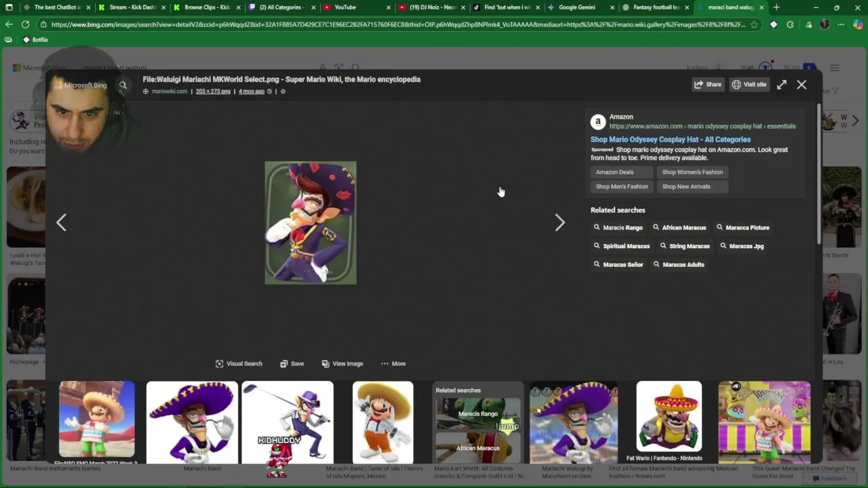Go to previous image arrow
Screen dimensions: 868x488
click(61, 222)
